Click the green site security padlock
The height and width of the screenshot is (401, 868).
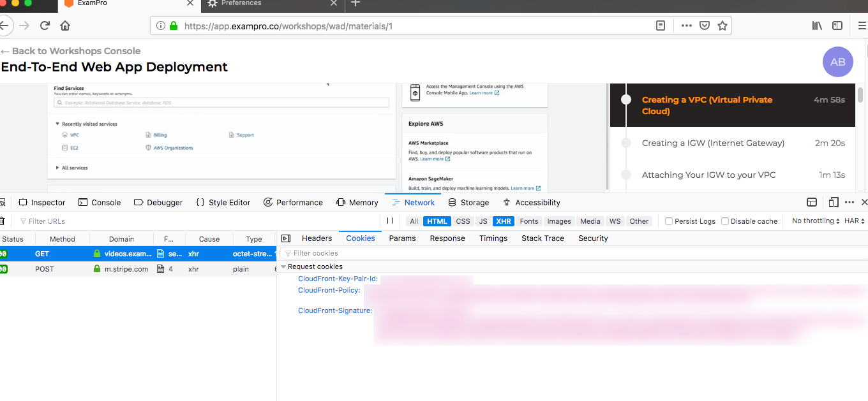pyautogui.click(x=174, y=26)
